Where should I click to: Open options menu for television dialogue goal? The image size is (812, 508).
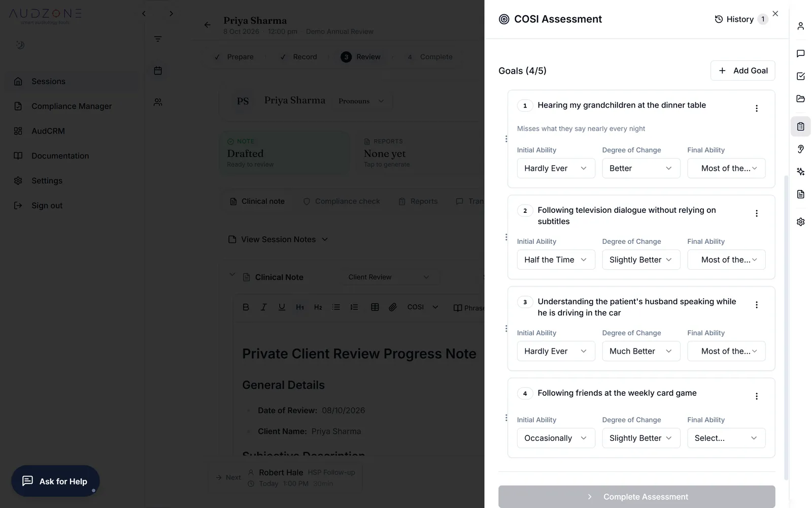coord(756,213)
